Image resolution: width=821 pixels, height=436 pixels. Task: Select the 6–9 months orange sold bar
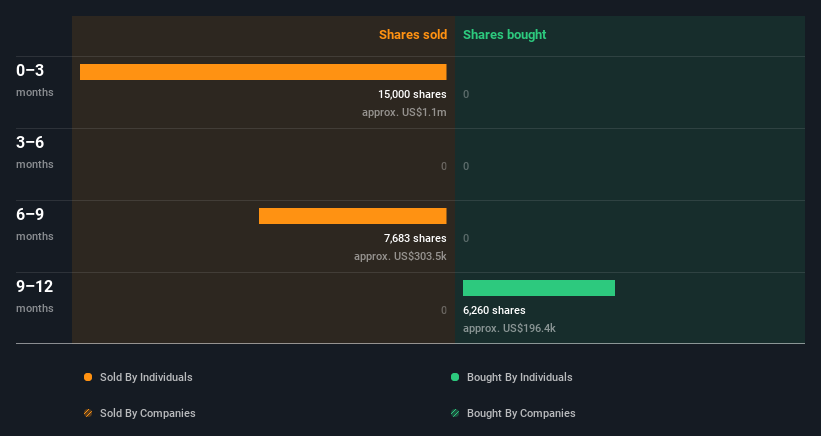(x=352, y=216)
